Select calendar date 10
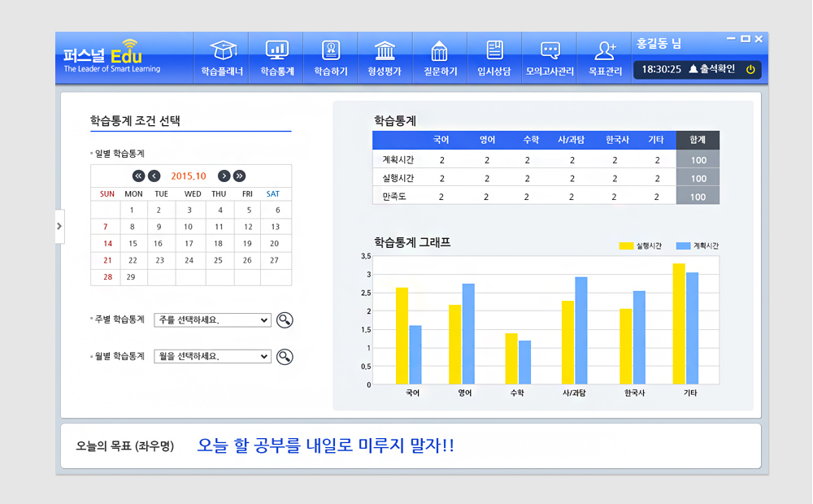 (188, 227)
